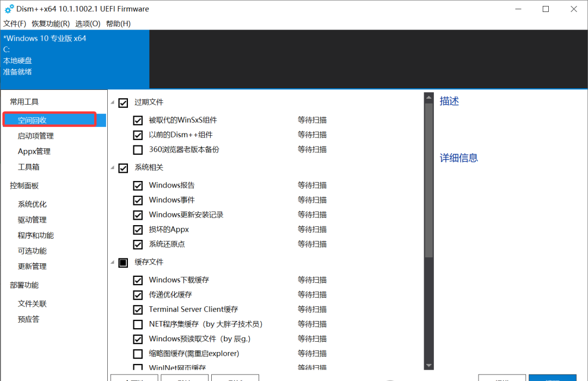Enable the 360浏览器老版本备份 checkbox
Viewport: 588px width, 381px height.
(138, 149)
